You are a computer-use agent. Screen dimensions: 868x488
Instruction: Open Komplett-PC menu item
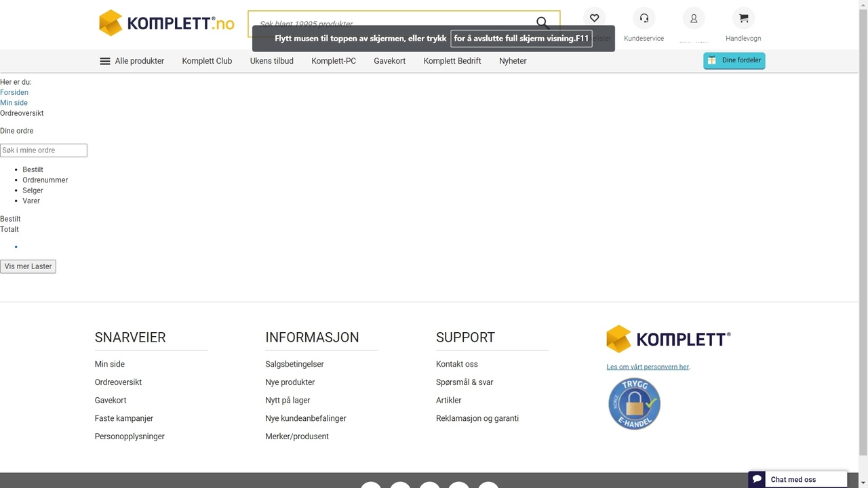pos(334,61)
